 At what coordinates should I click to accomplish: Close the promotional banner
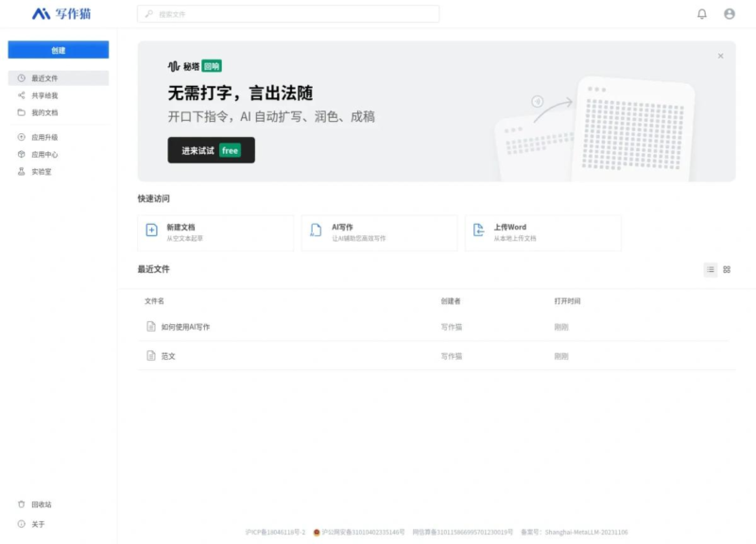(720, 56)
